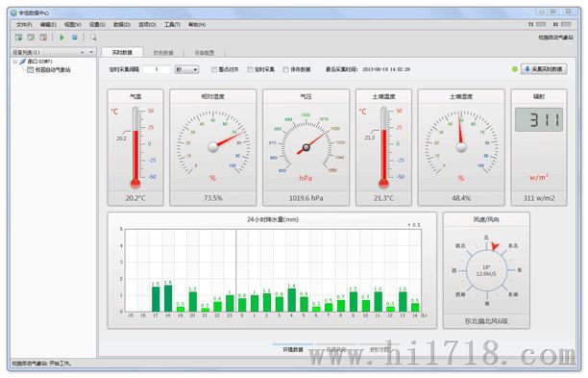Click the 311 radiation LCD display

[539, 119]
